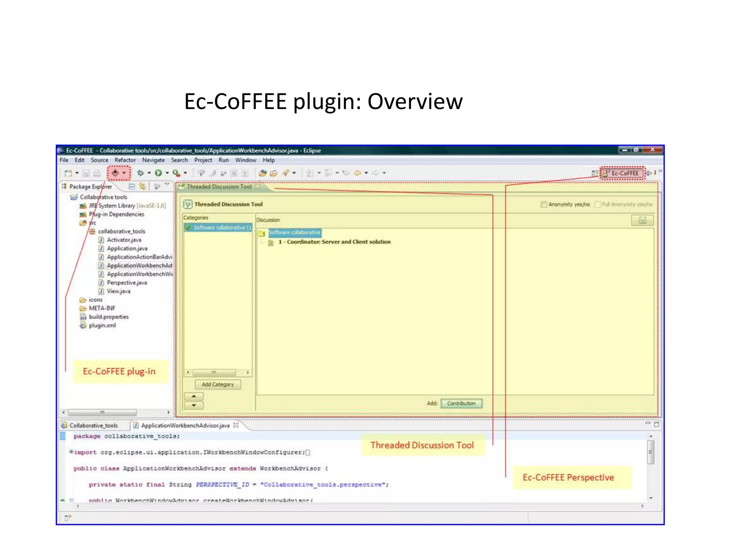The image size is (747, 560).
Task: Click the Categories list horizontal scrollbar
Action: pyautogui.click(x=214, y=372)
